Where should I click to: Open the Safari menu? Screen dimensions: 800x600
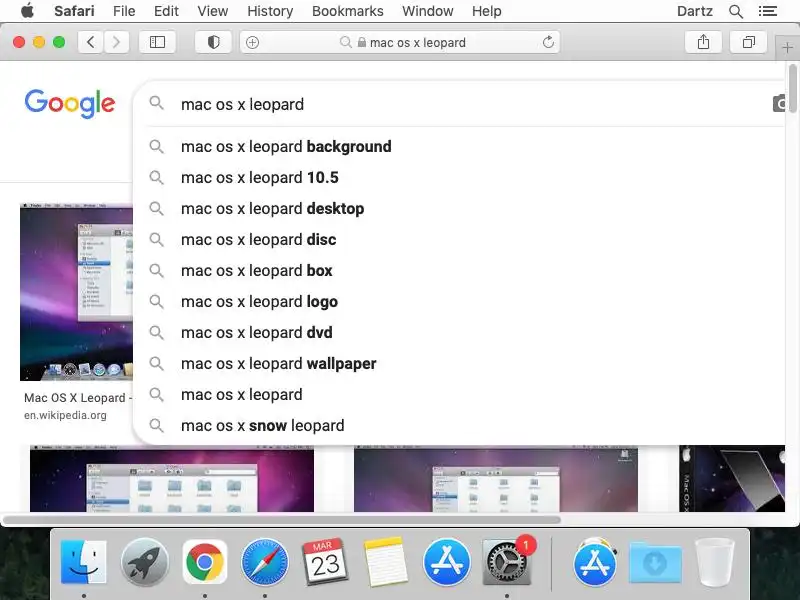click(74, 11)
